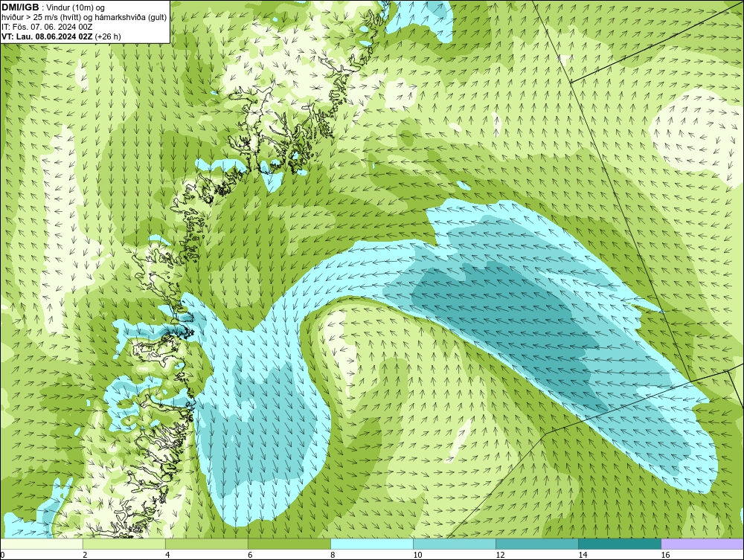Click the 2–4 m/s light green legend swatch
The width and height of the screenshot is (744, 560).
(x=124, y=544)
